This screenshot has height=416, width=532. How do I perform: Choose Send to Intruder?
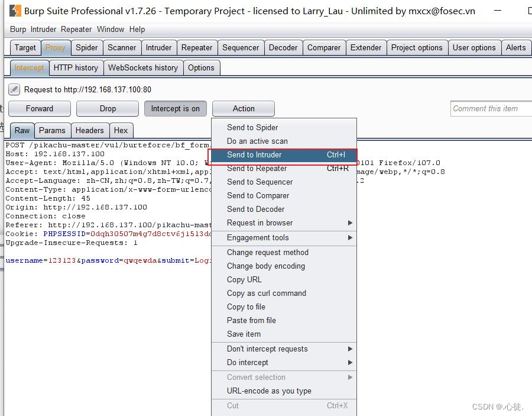point(284,155)
